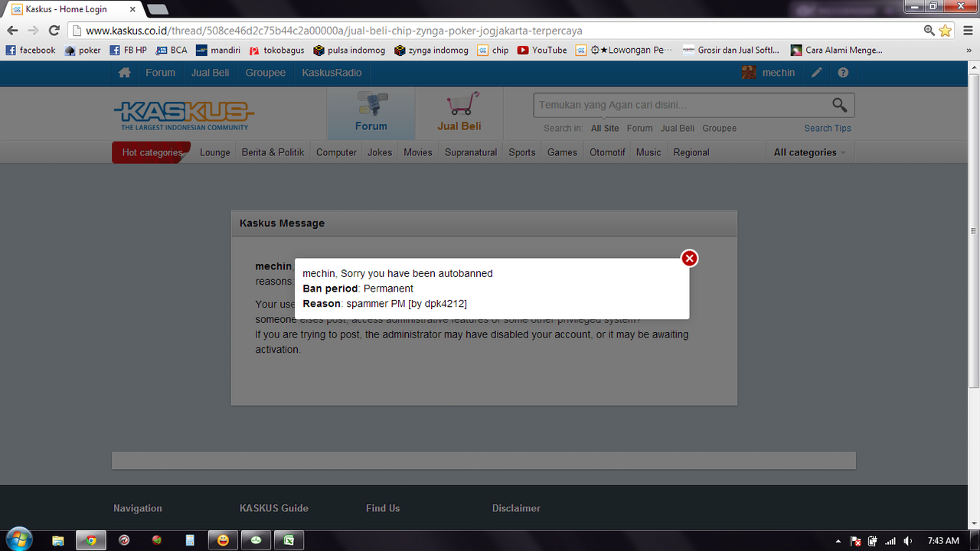Bookmark this page with the star icon
The image size is (980, 551).
pos(944,32)
